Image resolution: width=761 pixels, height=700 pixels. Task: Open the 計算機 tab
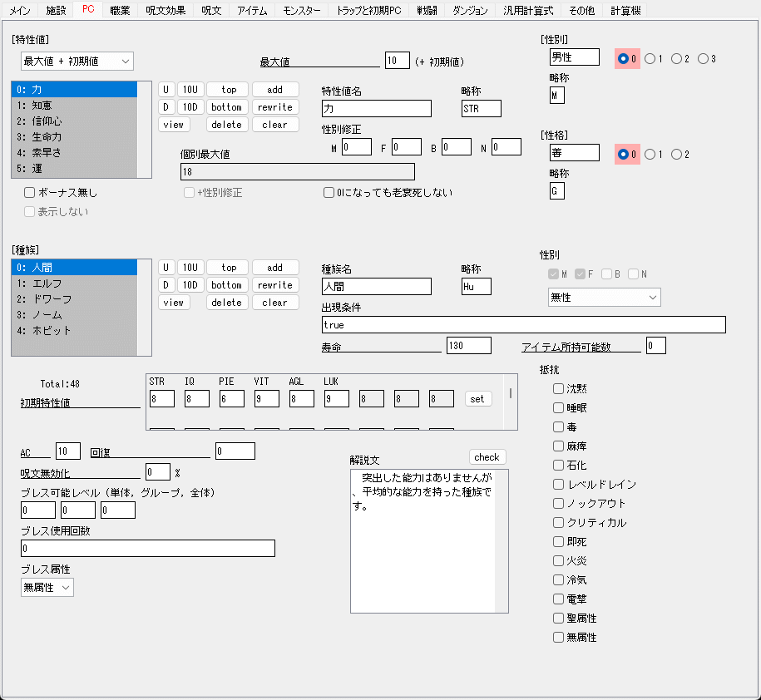625,10
